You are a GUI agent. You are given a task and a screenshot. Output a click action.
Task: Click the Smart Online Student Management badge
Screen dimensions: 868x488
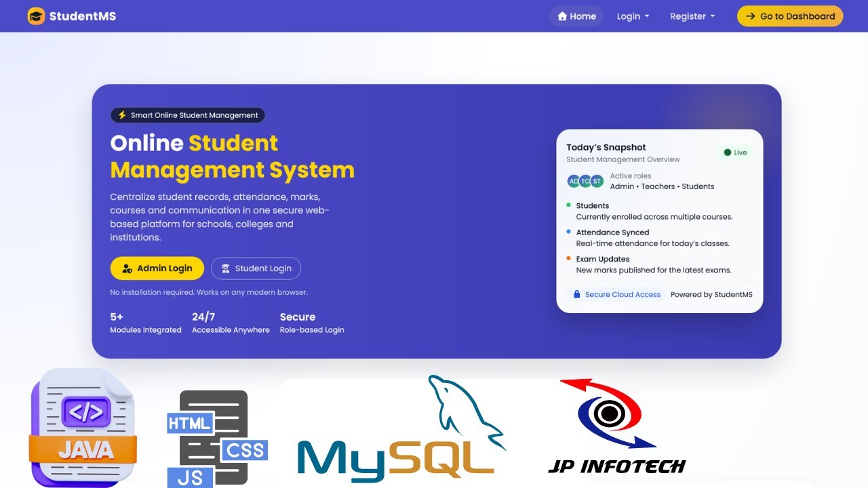[188, 115]
